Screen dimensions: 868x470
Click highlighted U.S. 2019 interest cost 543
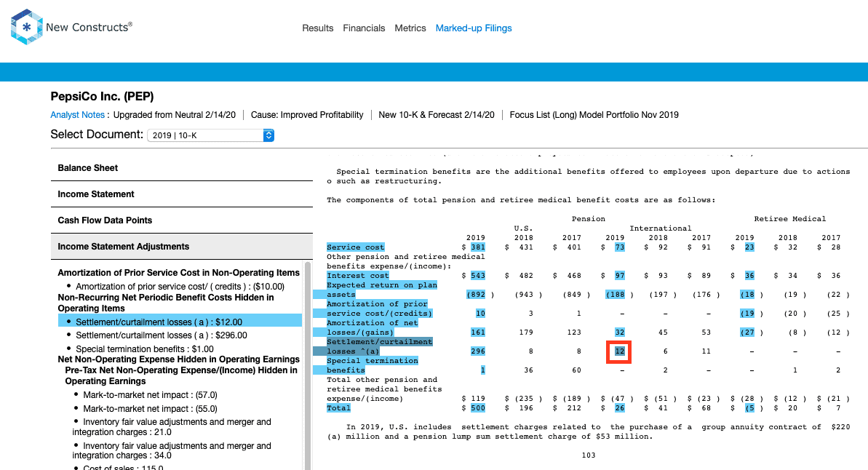pyautogui.click(x=478, y=276)
